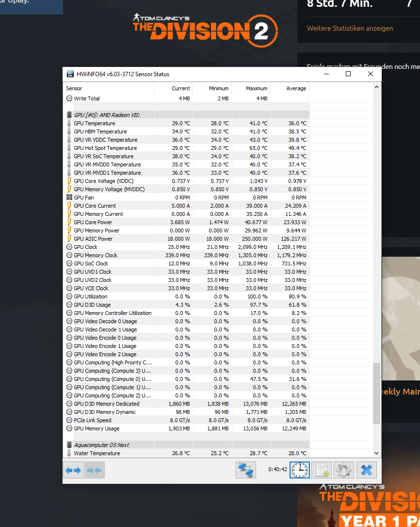Select the 'GPU D3D Memory Dedicated' row

click(x=187, y=403)
